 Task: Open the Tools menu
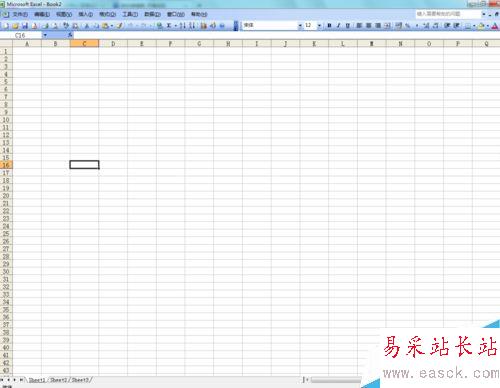tap(130, 14)
